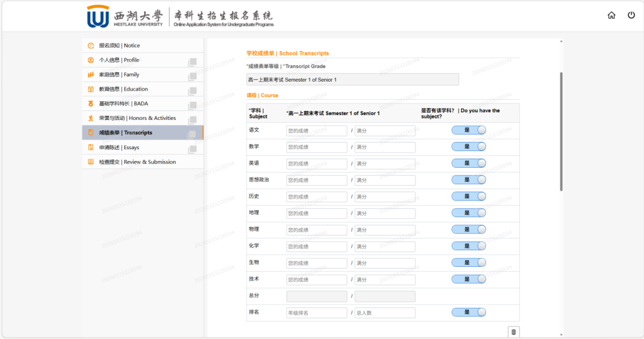Click the home icon in header
The image size is (644, 339).
coord(611,16)
